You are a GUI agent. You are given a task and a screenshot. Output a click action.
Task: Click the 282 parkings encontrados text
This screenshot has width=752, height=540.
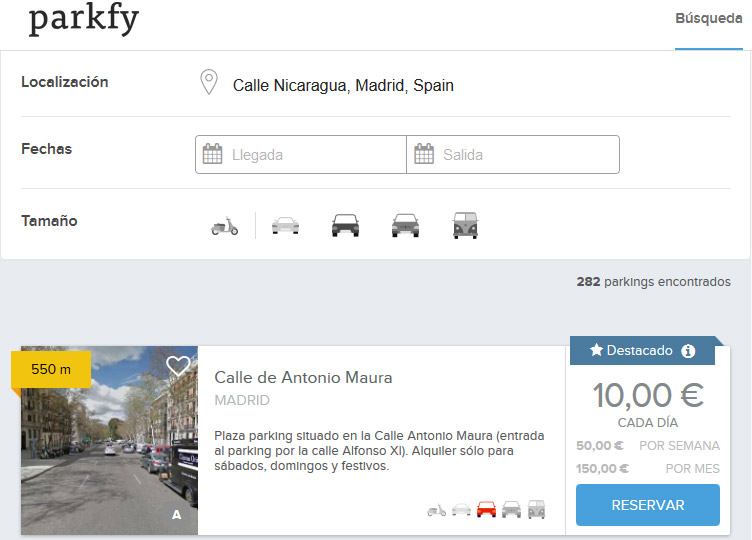pos(653,282)
